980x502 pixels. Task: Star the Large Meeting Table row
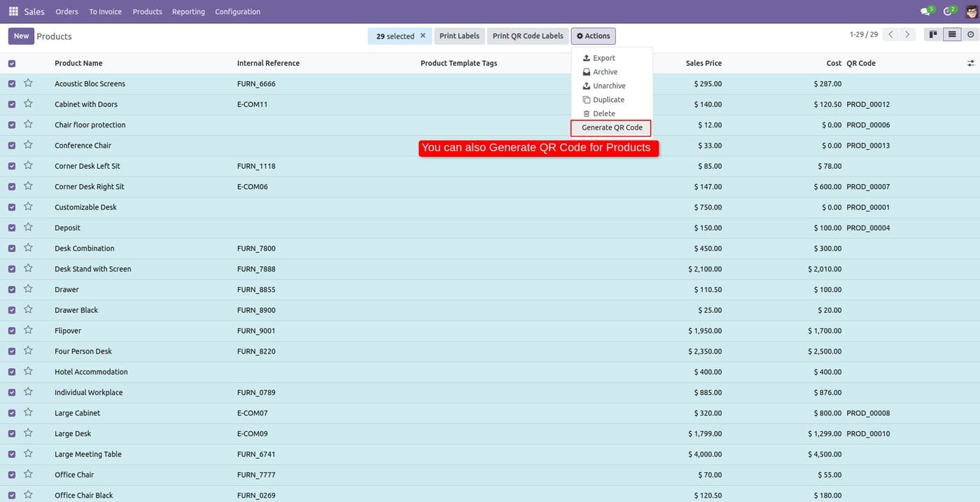tap(28, 454)
